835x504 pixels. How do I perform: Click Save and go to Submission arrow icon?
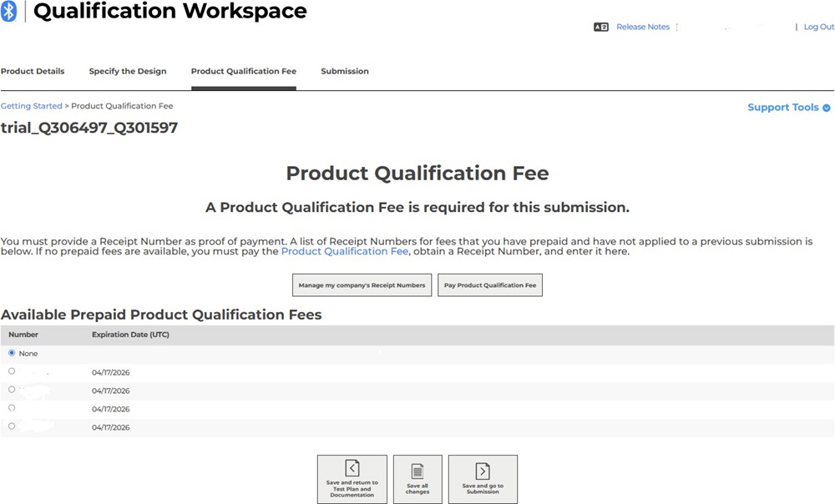coord(483,471)
